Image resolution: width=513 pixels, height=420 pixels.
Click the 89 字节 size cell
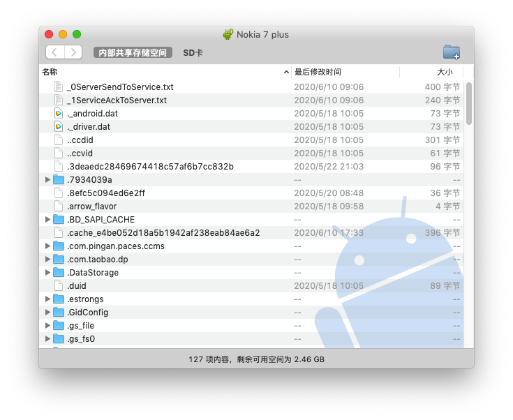click(445, 286)
